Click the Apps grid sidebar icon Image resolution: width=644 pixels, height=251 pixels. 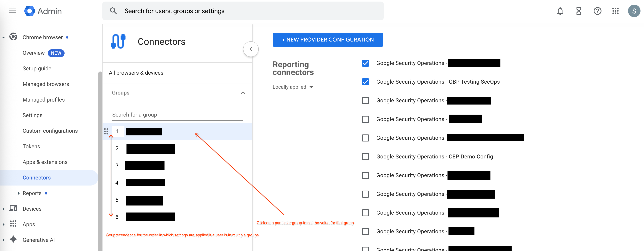[13, 224]
